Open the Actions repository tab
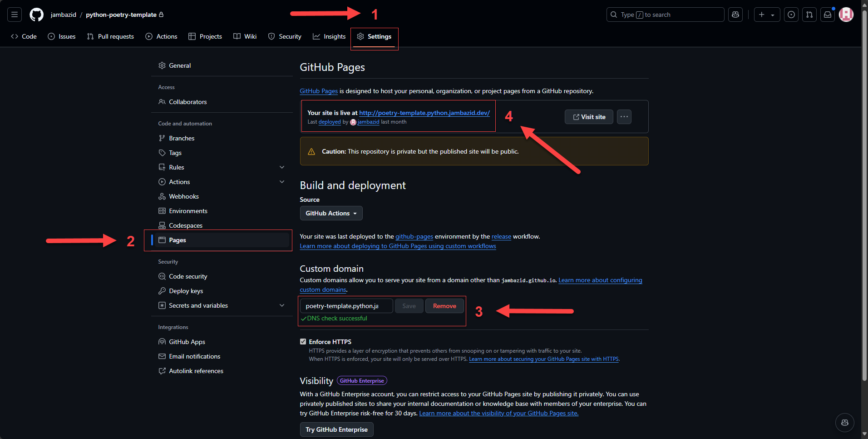Image resolution: width=868 pixels, height=439 pixels. [162, 36]
